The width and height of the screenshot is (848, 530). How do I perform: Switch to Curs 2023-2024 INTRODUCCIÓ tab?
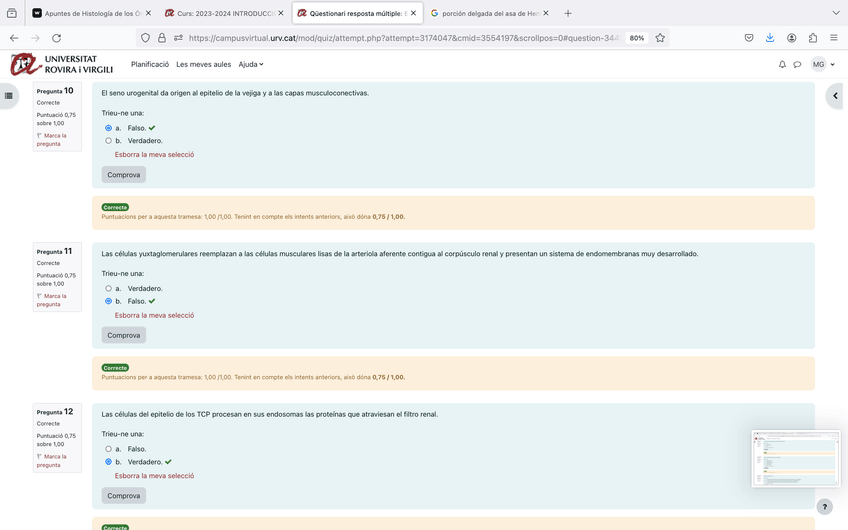(x=223, y=13)
